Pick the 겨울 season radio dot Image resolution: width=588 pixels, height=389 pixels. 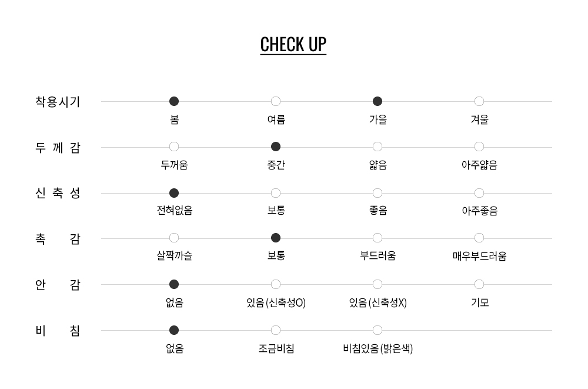tap(479, 101)
